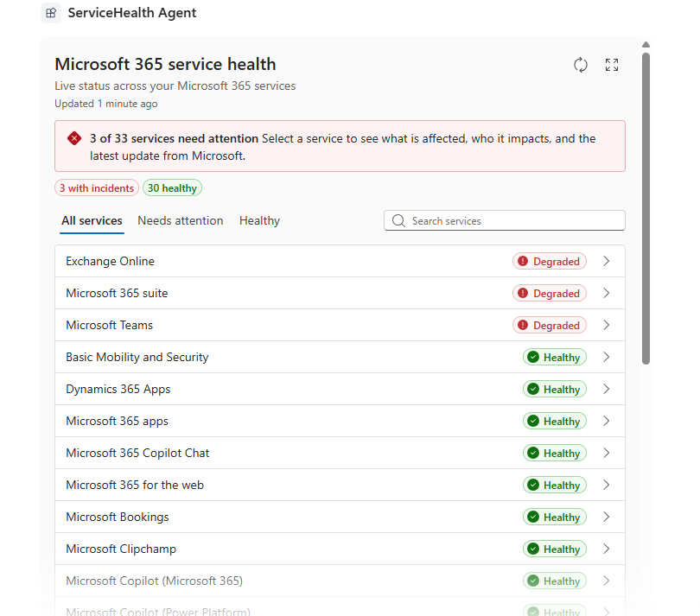Click Degraded badge for Microsoft 365 suite
The width and height of the screenshot is (700, 616).
tap(550, 293)
